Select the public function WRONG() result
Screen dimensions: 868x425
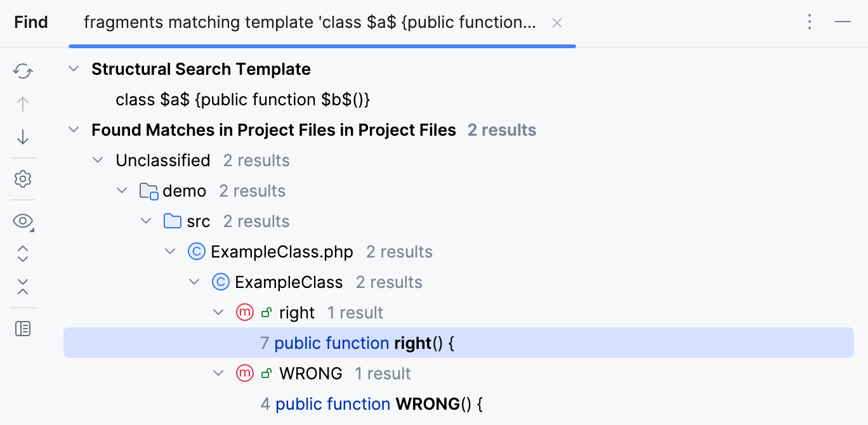(379, 404)
